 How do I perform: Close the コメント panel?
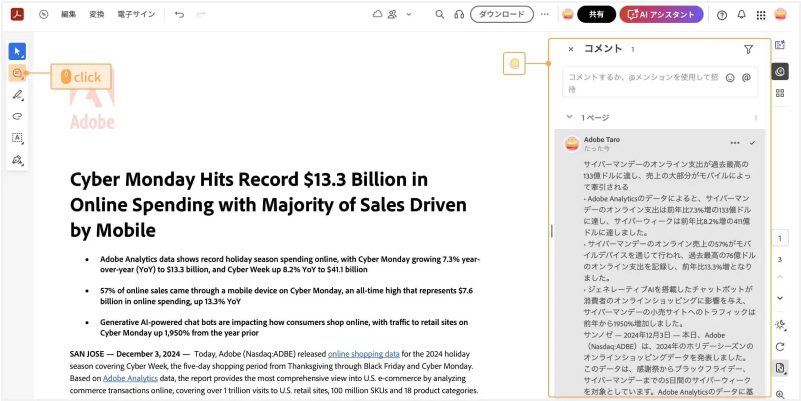point(571,50)
